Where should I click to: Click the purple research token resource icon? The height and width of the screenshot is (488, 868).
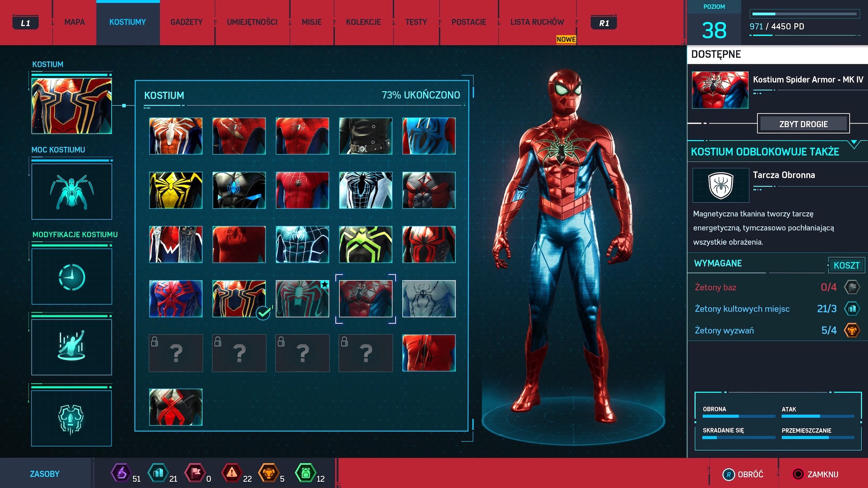tap(121, 473)
